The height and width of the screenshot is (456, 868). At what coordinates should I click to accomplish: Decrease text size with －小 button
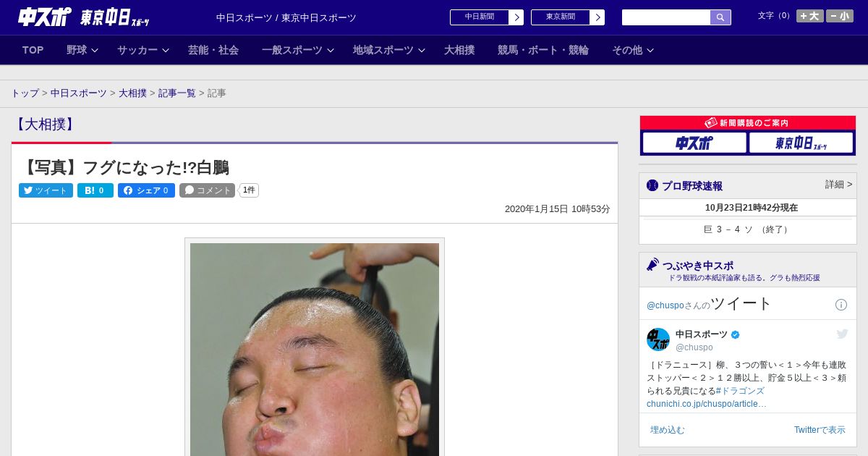pos(840,16)
